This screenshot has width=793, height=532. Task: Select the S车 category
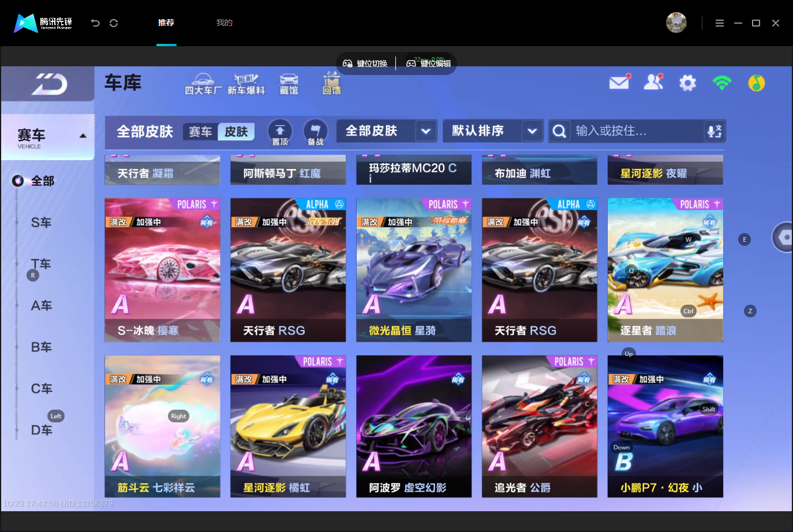42,223
